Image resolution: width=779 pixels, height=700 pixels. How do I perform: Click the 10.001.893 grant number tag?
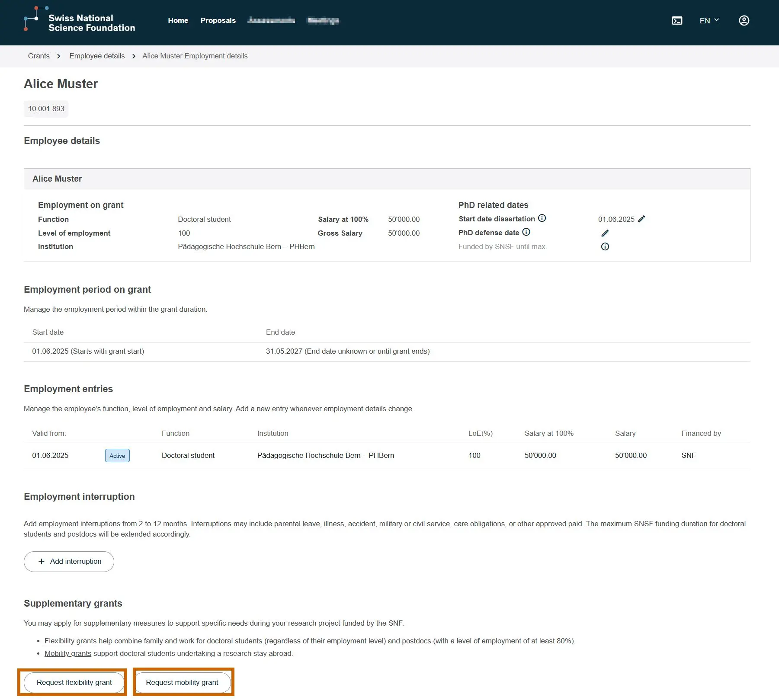(x=46, y=109)
